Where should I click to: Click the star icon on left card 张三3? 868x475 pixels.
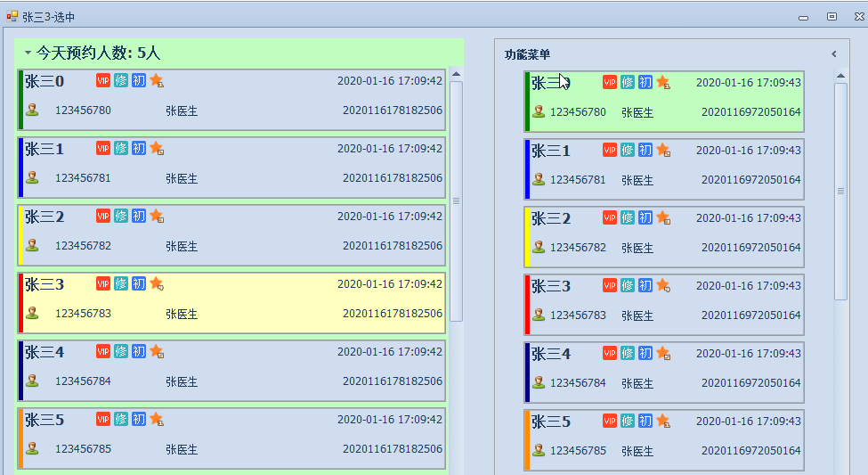pos(157,283)
